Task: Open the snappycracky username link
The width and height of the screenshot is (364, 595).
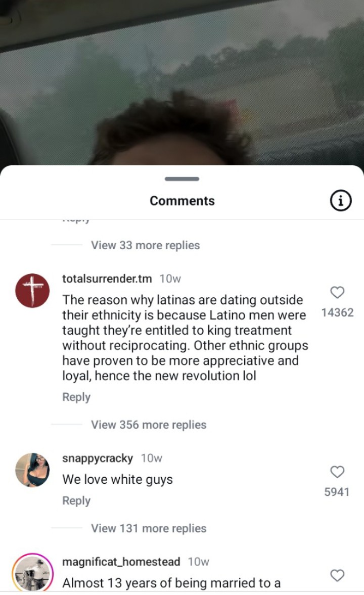Action: pyautogui.click(x=98, y=458)
